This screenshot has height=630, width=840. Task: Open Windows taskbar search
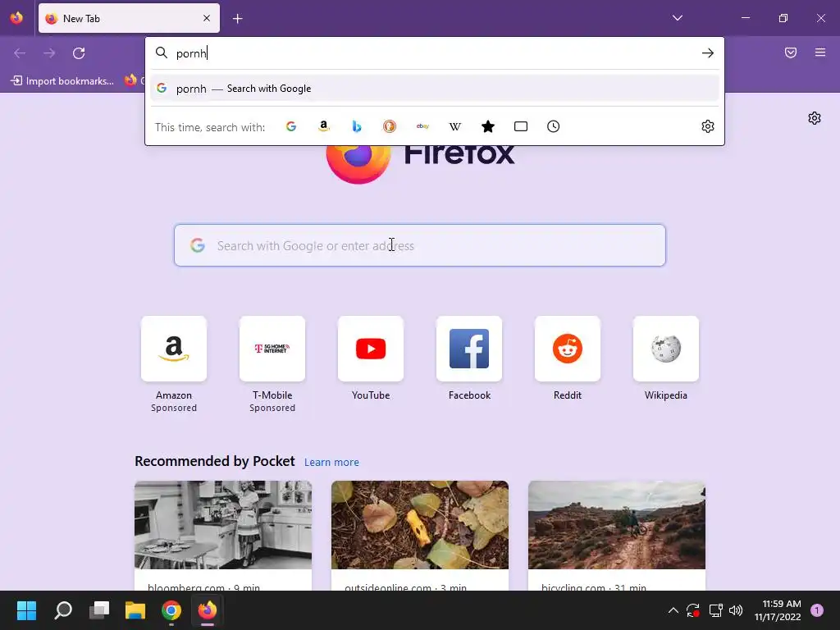63,610
